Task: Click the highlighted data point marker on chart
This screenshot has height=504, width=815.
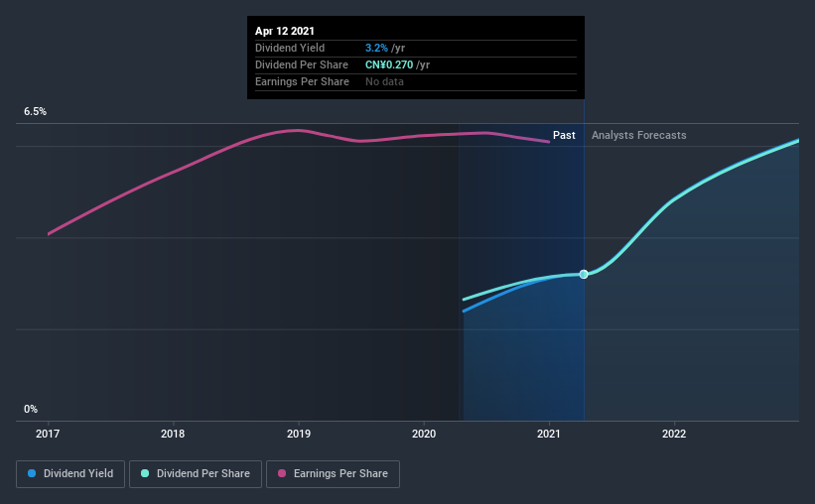Action: 584,275
